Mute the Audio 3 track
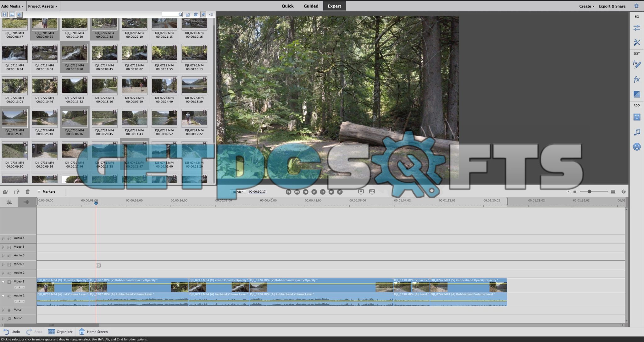The height and width of the screenshot is (342, 644). (x=9, y=256)
